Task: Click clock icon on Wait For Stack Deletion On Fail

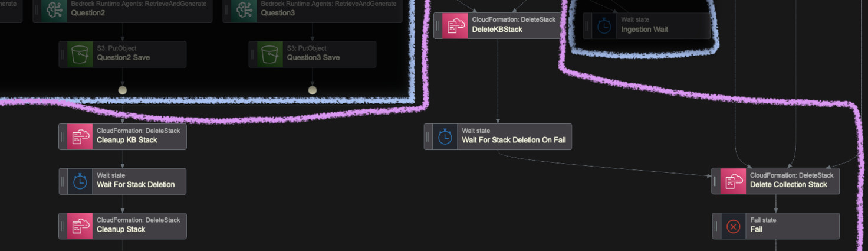Action: [x=445, y=136]
